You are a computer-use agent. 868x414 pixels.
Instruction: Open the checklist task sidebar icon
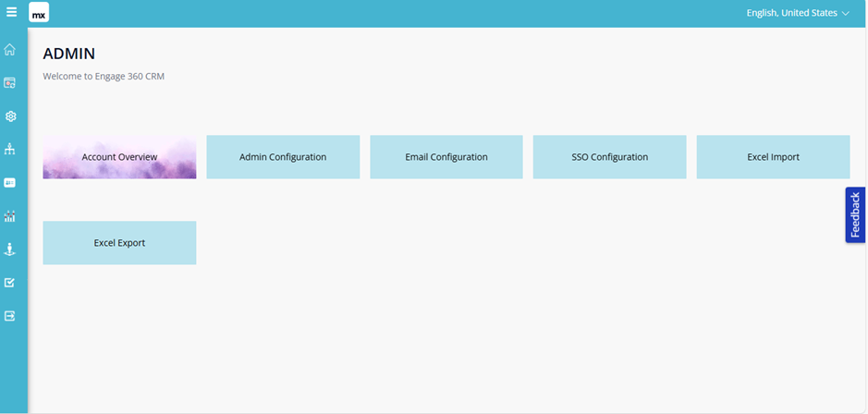(x=10, y=283)
